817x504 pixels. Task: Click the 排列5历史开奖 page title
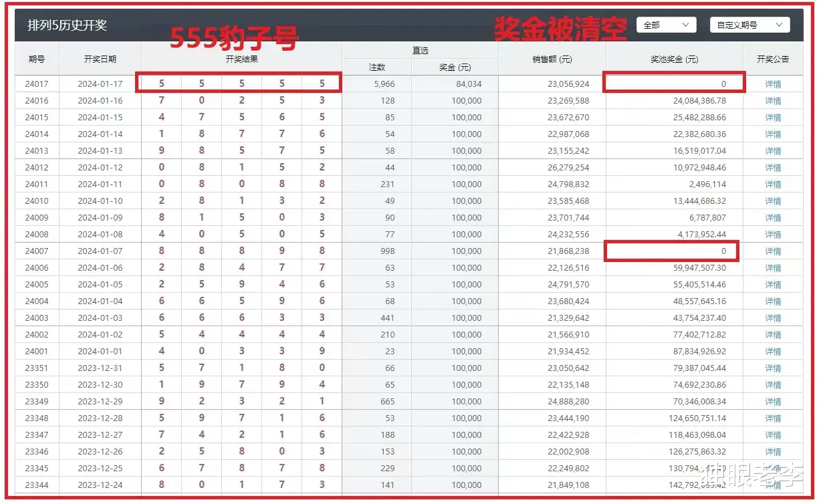coord(68,25)
